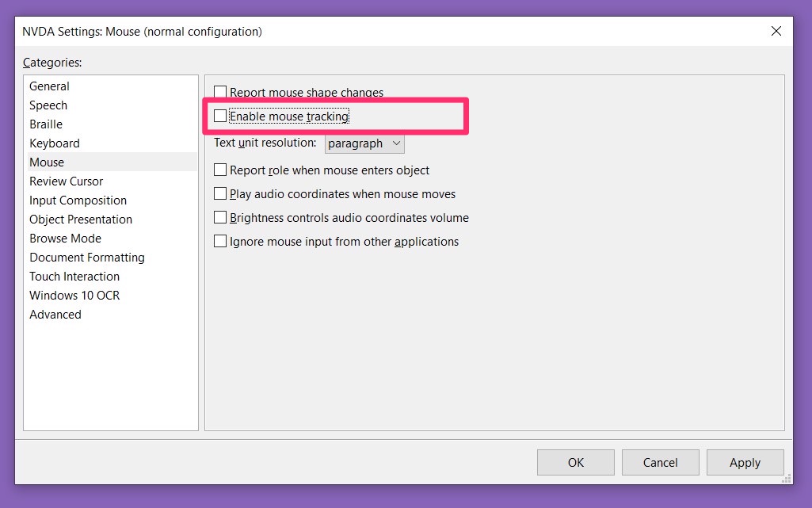Check Brightness controls audio coordinates volume
812x508 pixels.
tap(220, 218)
